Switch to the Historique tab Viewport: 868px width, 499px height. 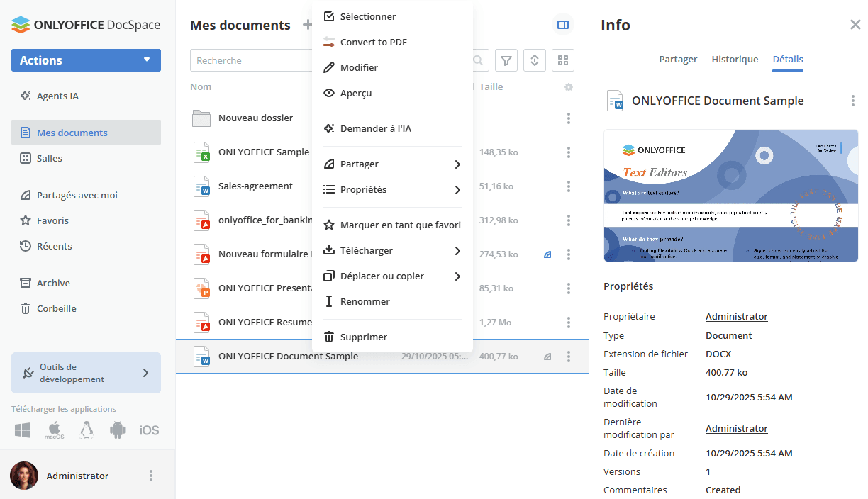coord(735,59)
